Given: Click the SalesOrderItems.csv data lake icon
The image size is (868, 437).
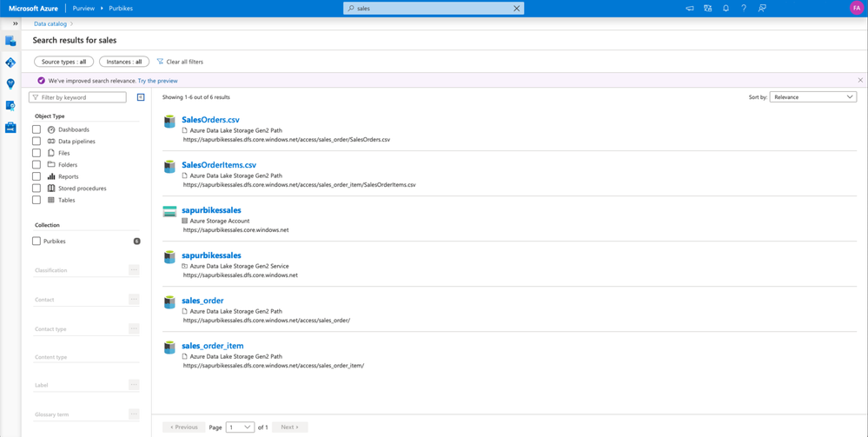Looking at the screenshot, I should click(169, 167).
